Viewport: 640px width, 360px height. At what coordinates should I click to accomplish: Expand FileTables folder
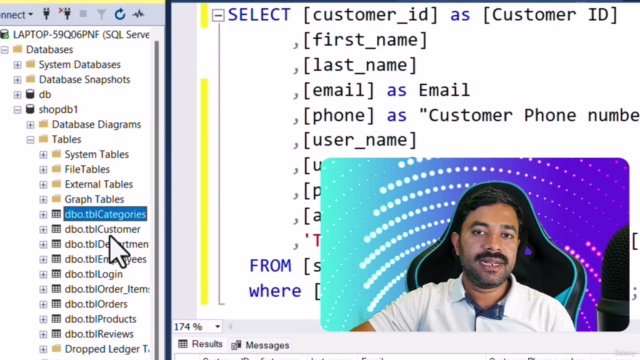[x=43, y=170]
